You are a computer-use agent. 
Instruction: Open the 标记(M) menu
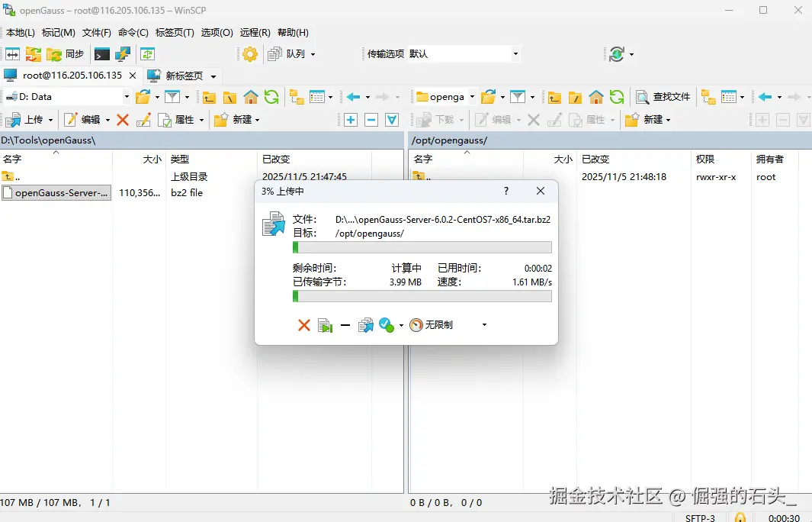tap(59, 33)
